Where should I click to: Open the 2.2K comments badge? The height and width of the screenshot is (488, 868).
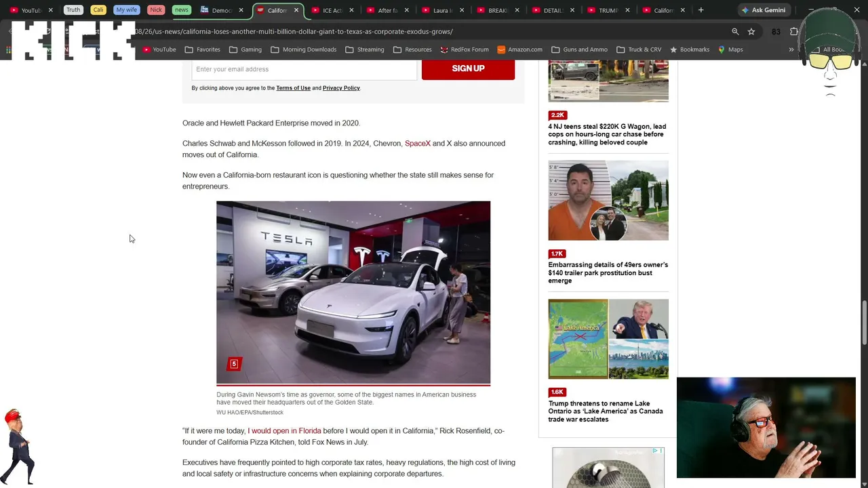pos(557,115)
